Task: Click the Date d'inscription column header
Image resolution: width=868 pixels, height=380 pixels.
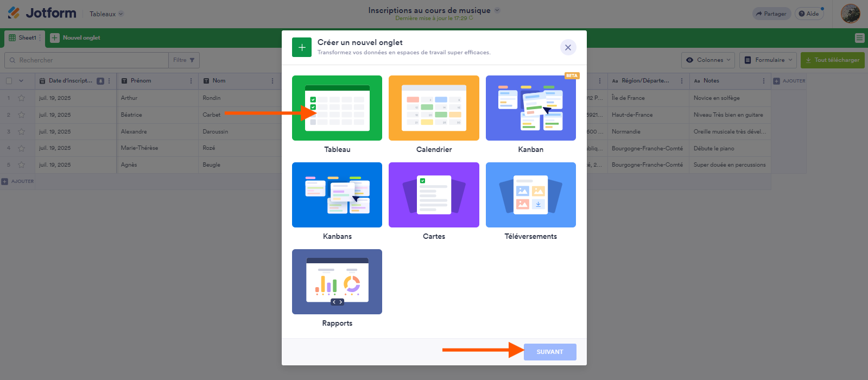Action: 76,81
